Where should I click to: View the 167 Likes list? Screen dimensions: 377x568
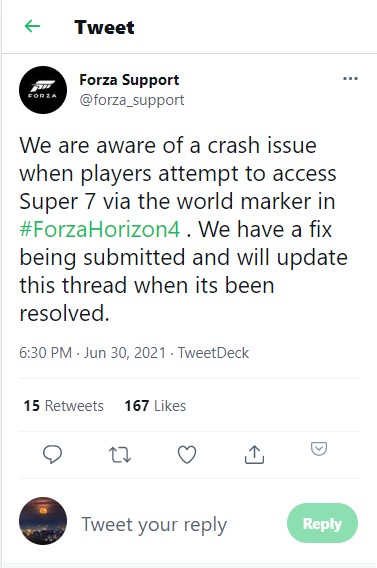[x=155, y=406]
